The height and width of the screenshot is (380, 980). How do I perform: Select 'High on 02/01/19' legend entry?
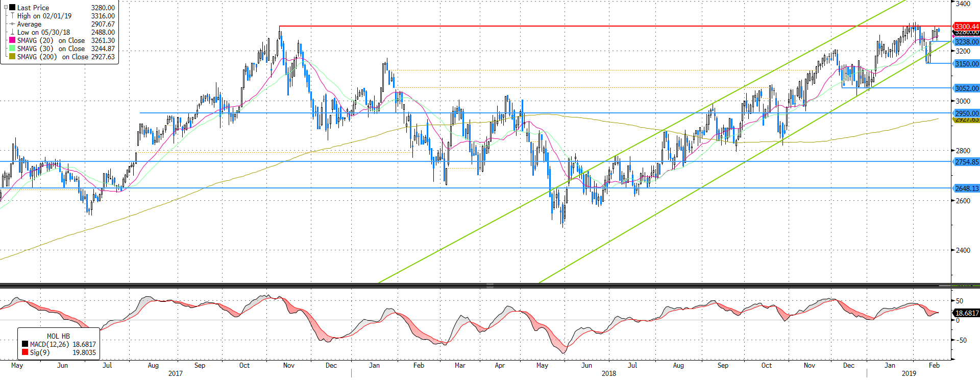44,16
